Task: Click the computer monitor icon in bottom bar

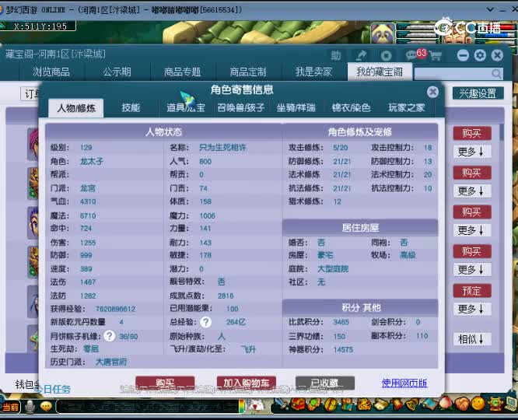Action: coord(510,404)
